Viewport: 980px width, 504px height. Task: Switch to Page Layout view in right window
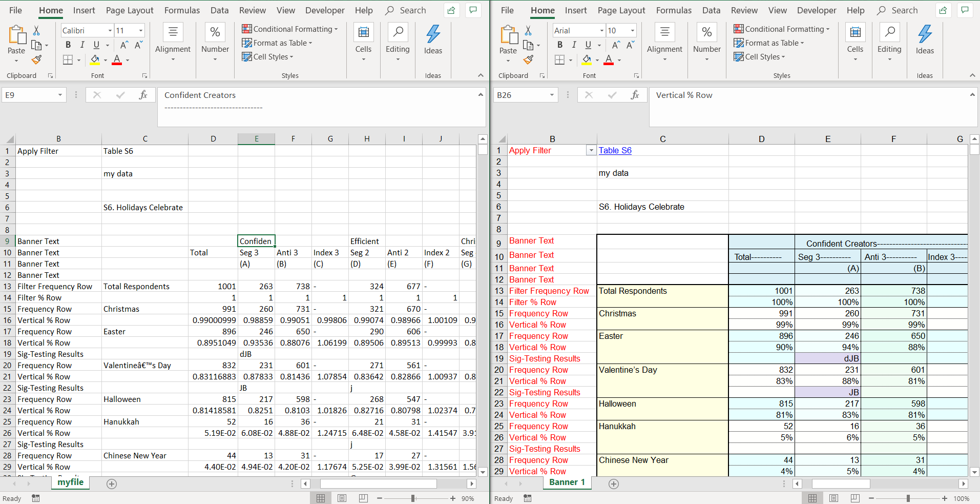tap(834, 498)
